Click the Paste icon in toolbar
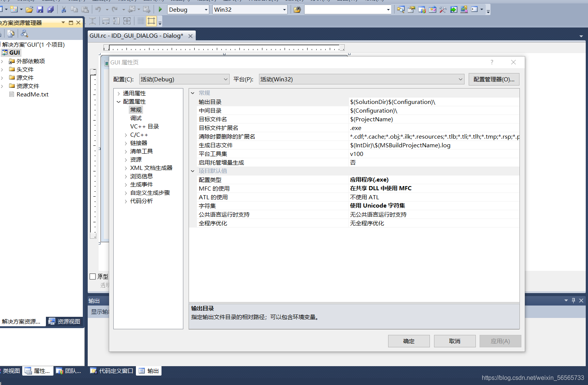Image resolution: width=588 pixels, height=385 pixels. tap(85, 9)
